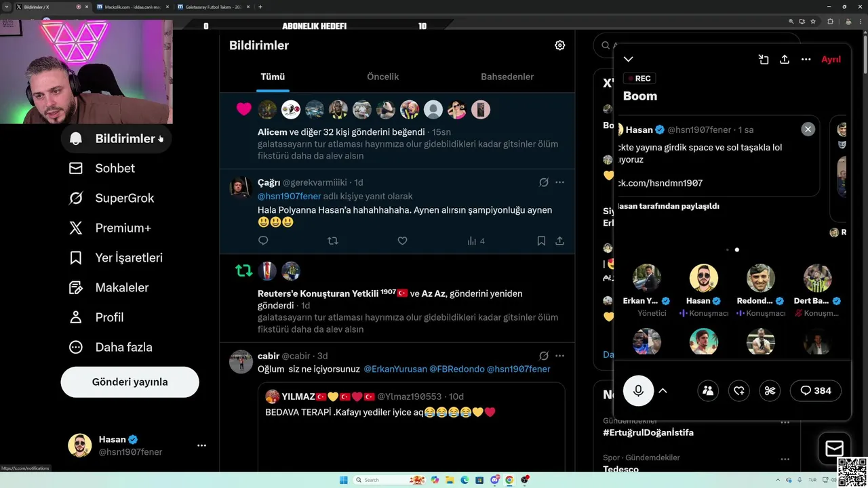Click the Daha fazla circle icon
Viewport: 868px width, 488px height.
76,347
